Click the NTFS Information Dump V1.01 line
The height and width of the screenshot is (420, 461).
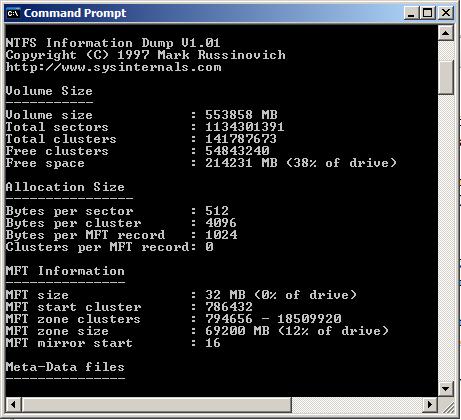tap(113, 43)
